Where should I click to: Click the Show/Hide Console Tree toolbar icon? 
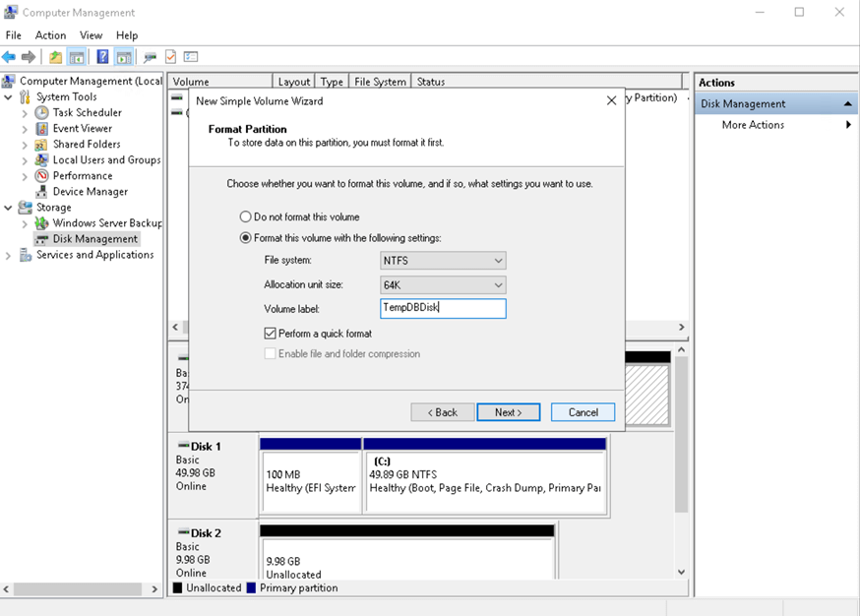[77, 57]
